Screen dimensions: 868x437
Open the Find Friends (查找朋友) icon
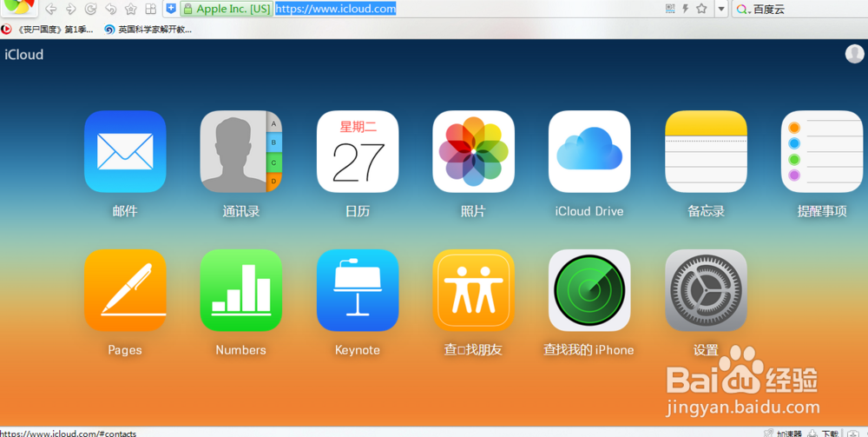(x=473, y=290)
